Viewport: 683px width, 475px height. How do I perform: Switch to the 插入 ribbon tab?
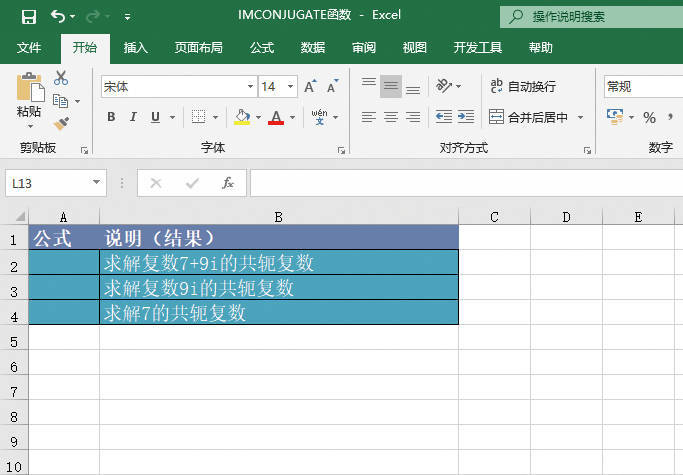(136, 47)
